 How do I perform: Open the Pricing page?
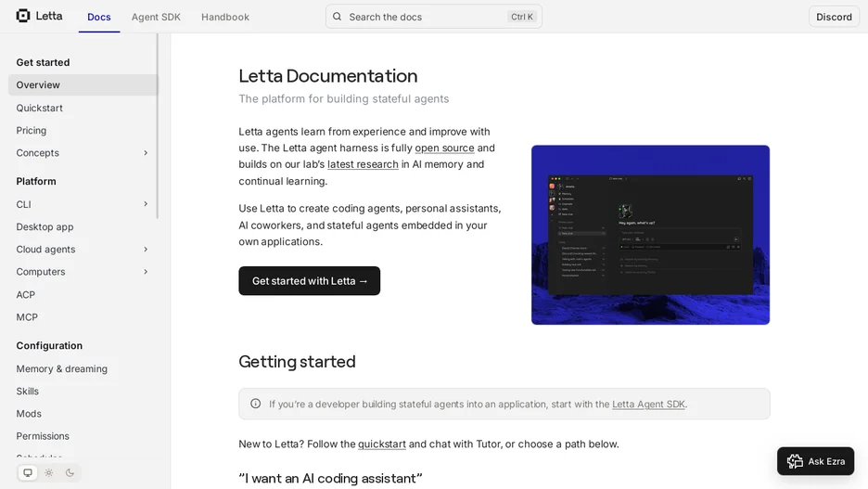pyautogui.click(x=31, y=131)
